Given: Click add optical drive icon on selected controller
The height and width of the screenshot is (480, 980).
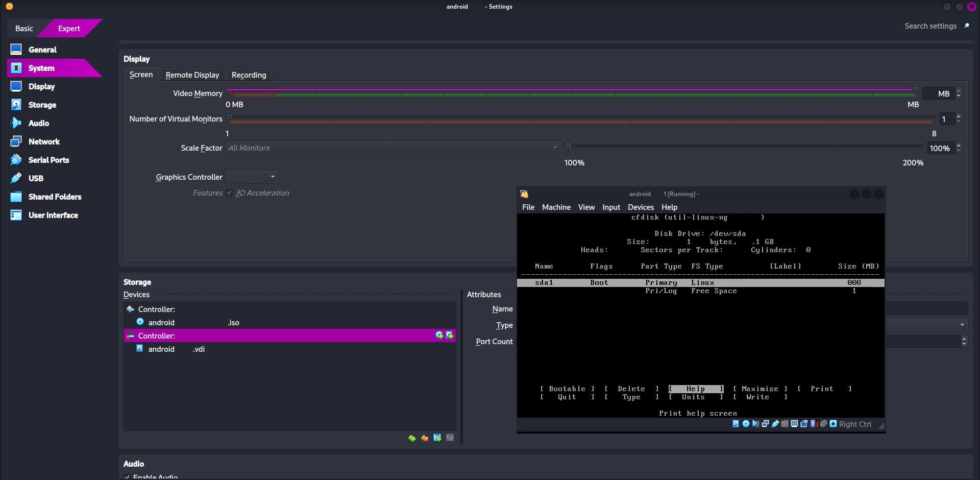Looking at the screenshot, I should pyautogui.click(x=439, y=335).
